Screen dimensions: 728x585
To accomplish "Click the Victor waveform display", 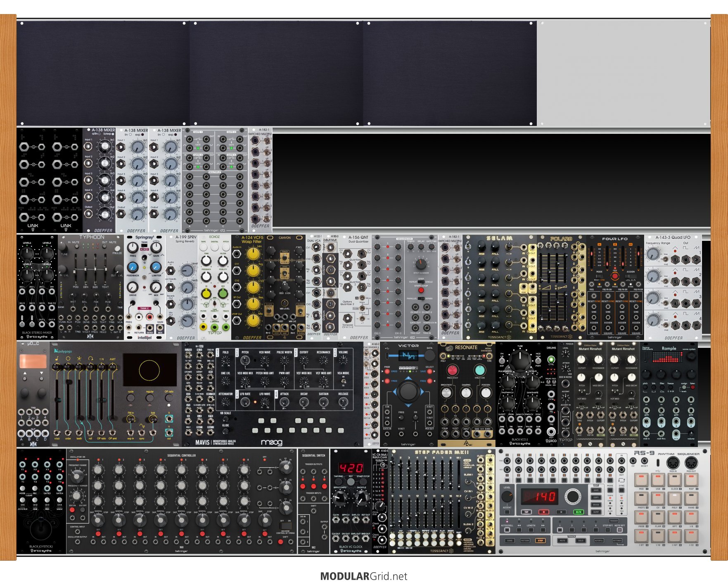I will click(408, 355).
